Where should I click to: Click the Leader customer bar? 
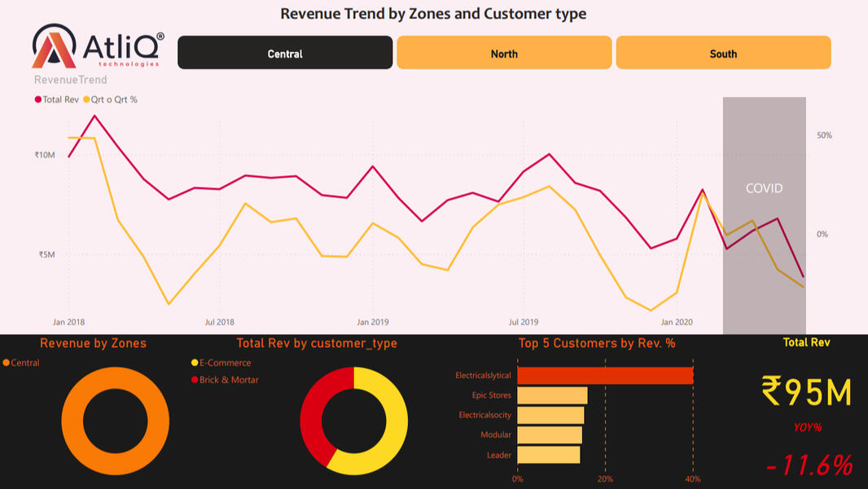click(549, 455)
